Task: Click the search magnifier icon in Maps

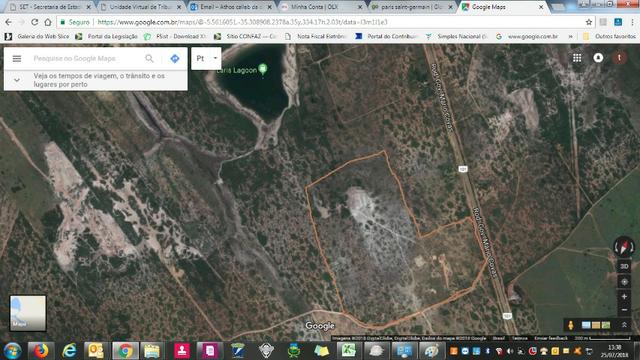Action: pos(149,59)
